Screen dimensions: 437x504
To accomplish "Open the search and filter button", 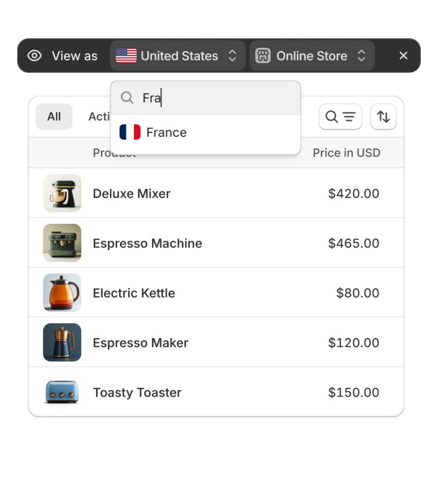I will (x=340, y=117).
